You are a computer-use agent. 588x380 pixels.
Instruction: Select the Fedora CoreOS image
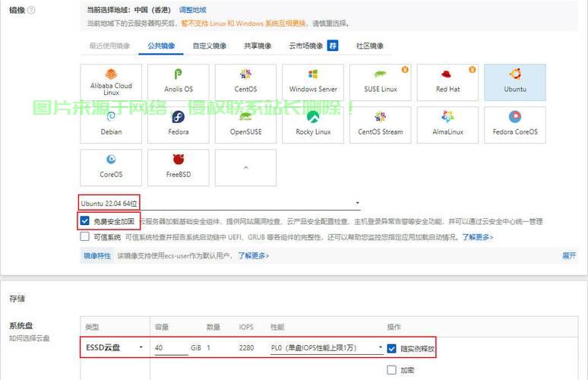pyautogui.click(x=515, y=125)
